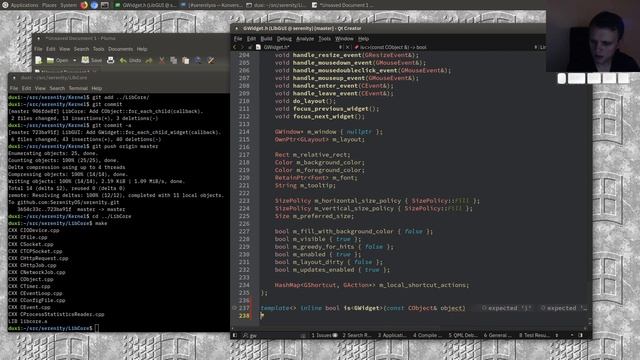Open the Edit menu in Pluma

click(51, 49)
